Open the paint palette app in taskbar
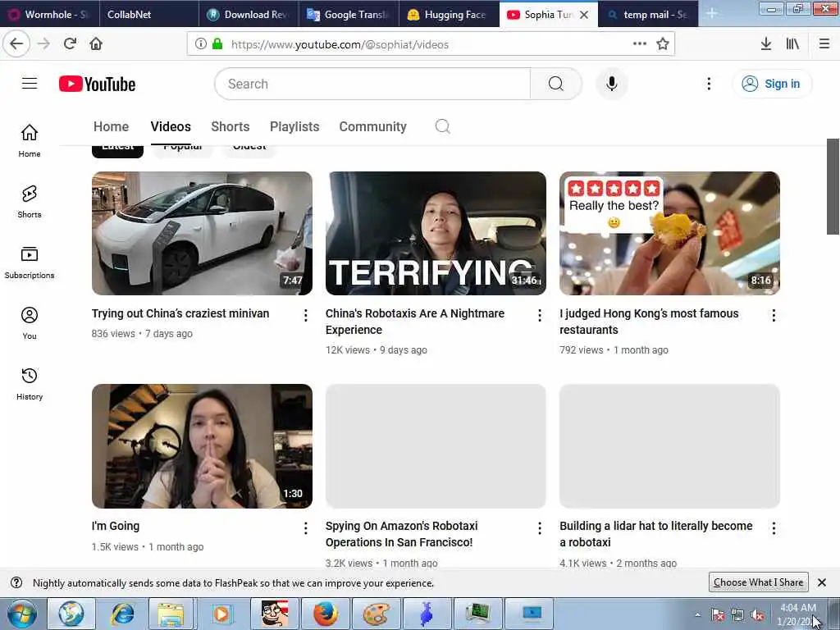Image resolution: width=840 pixels, height=630 pixels. click(376, 614)
